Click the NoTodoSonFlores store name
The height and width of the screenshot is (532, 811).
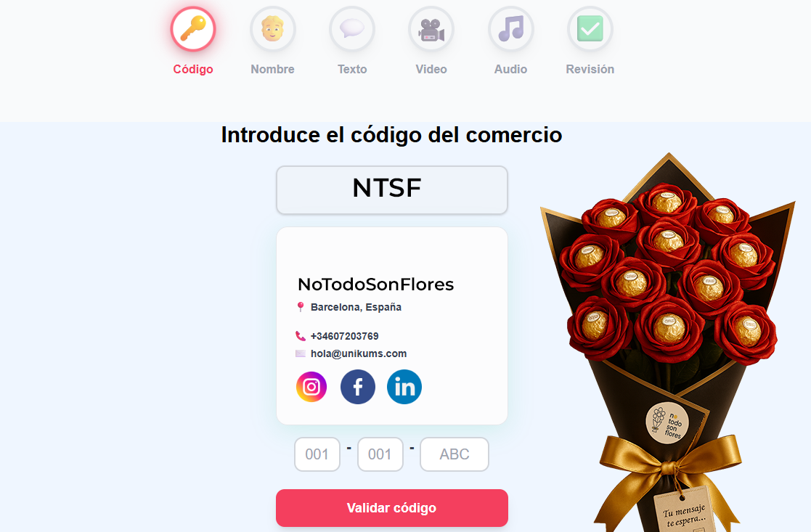pyautogui.click(x=376, y=285)
